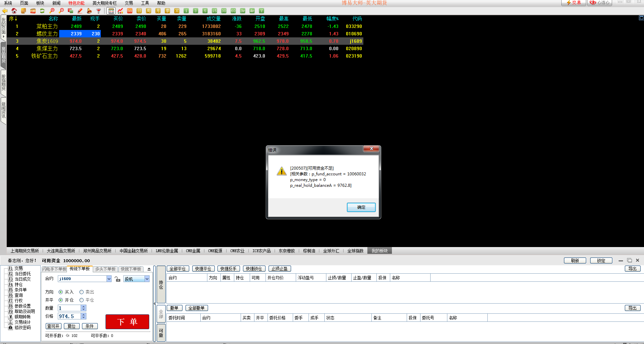Select 银期转帐 in the trade tree
The image size is (644, 344).
tap(23, 317)
